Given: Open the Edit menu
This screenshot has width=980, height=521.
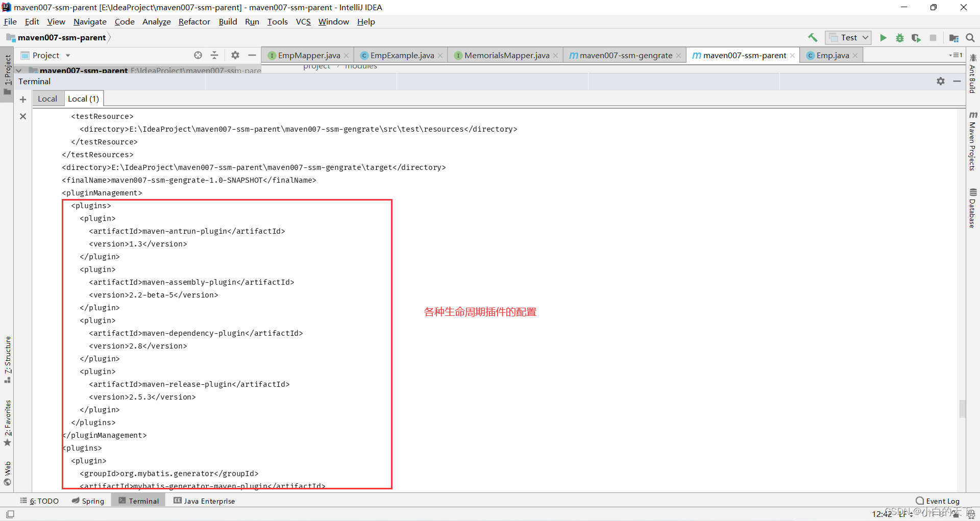Looking at the screenshot, I should [x=32, y=21].
